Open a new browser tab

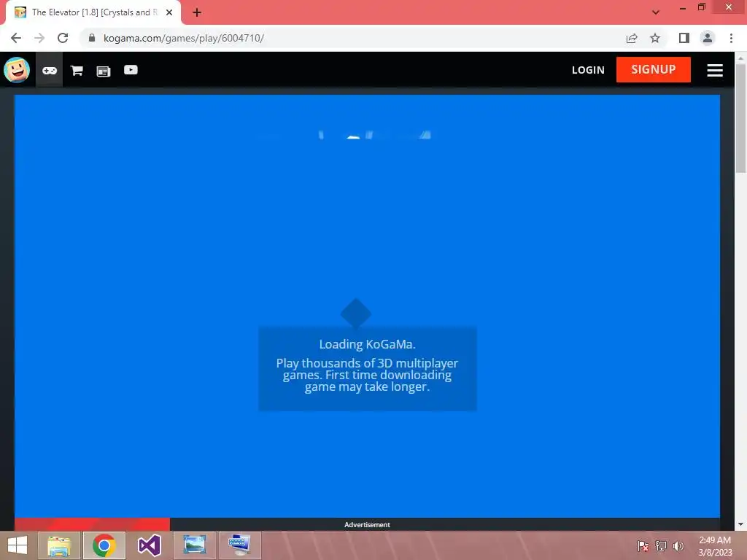coord(197,12)
